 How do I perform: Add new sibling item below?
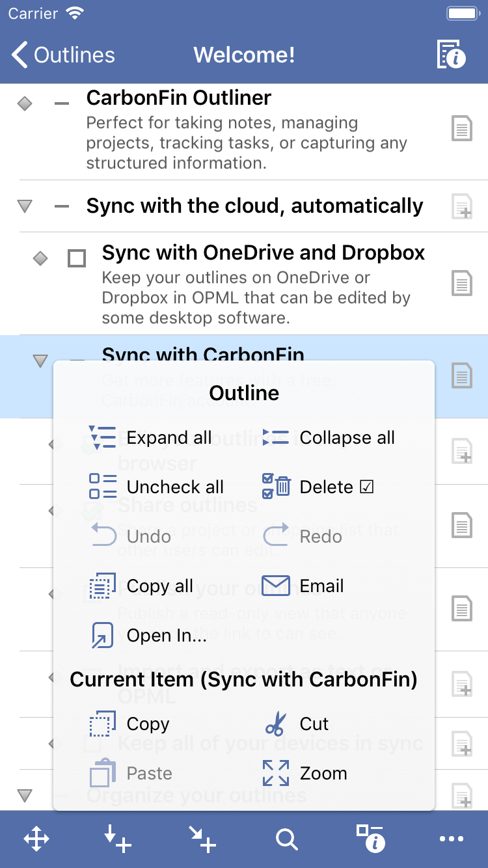(118, 839)
